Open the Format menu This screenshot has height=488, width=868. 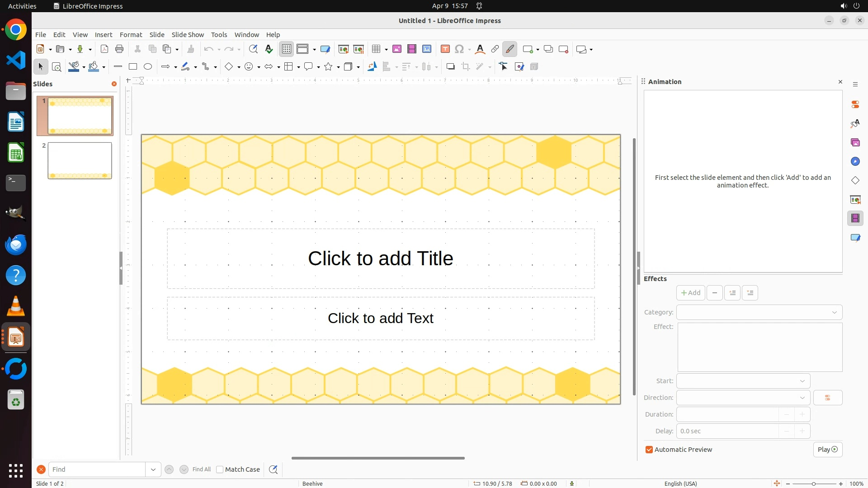click(131, 35)
